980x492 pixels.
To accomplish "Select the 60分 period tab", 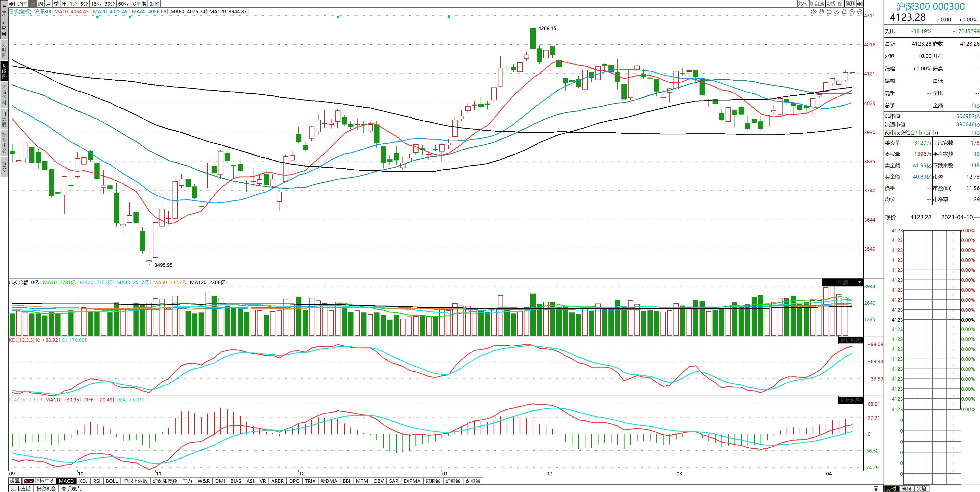I will (123, 4).
